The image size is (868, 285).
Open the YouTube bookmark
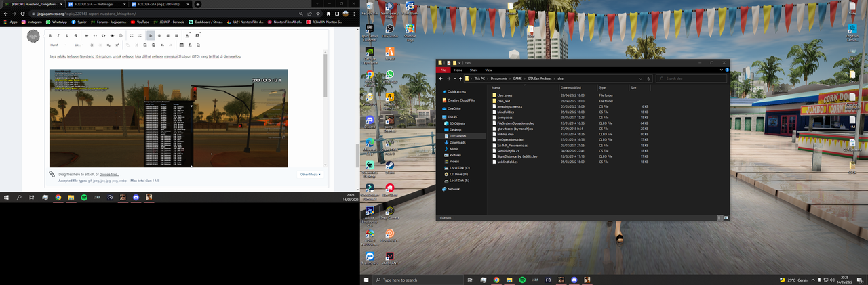click(x=140, y=22)
